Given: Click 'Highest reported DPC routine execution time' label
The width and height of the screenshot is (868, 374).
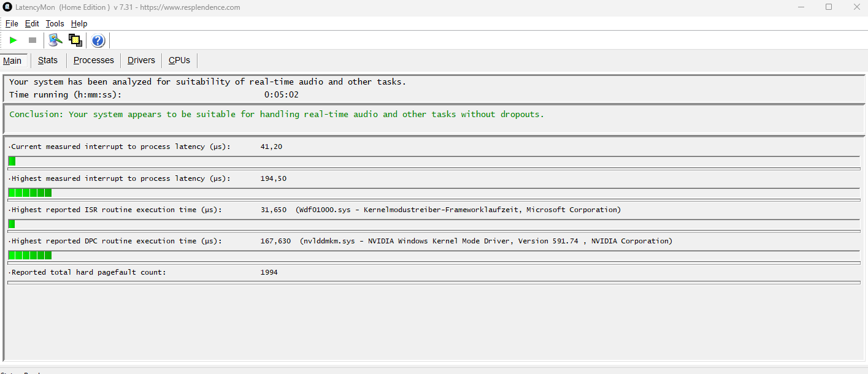Looking at the screenshot, I should (117, 241).
